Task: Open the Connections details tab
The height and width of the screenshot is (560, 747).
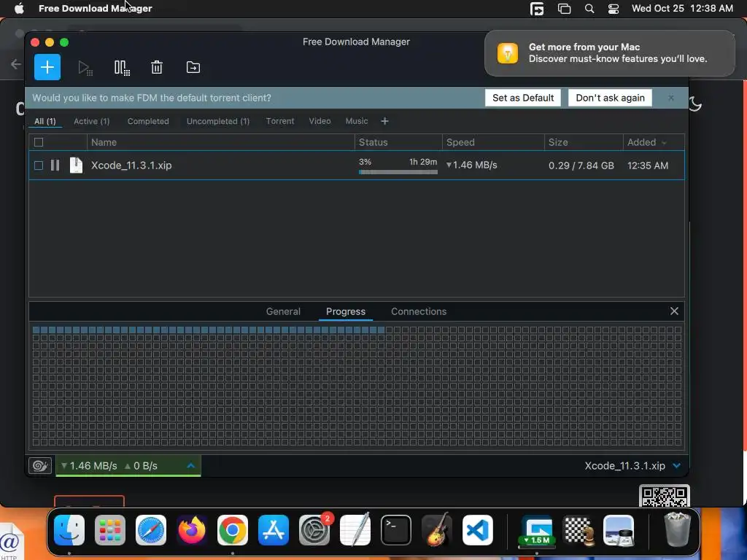Action: point(419,311)
